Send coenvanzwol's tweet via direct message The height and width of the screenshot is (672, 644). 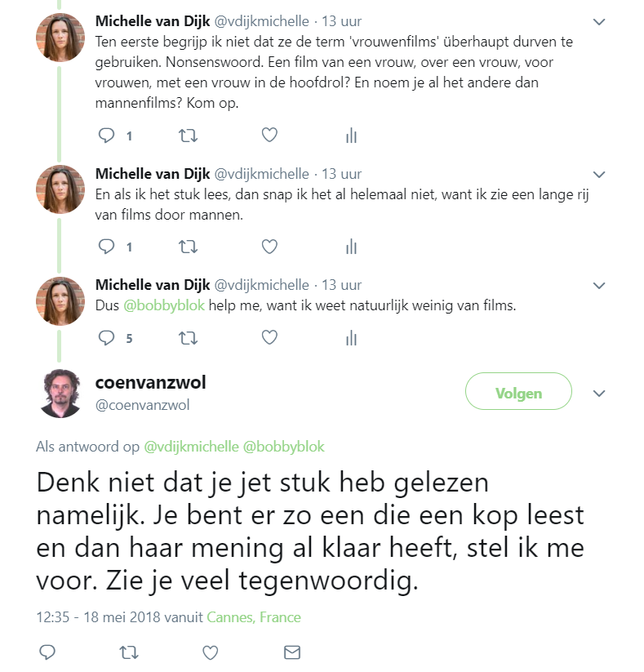pos(291,652)
